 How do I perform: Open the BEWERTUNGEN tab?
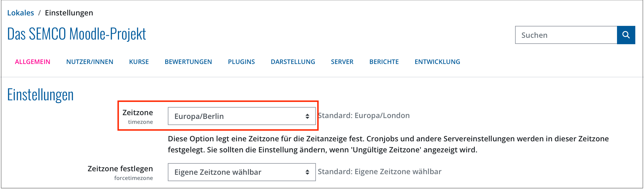click(188, 62)
